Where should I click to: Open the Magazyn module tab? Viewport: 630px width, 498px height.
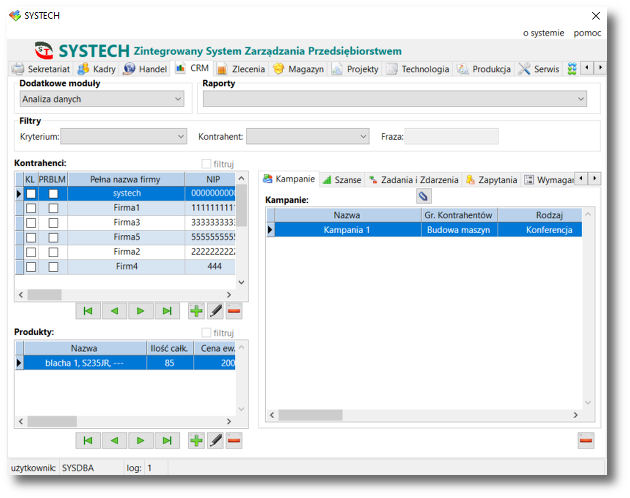299,69
